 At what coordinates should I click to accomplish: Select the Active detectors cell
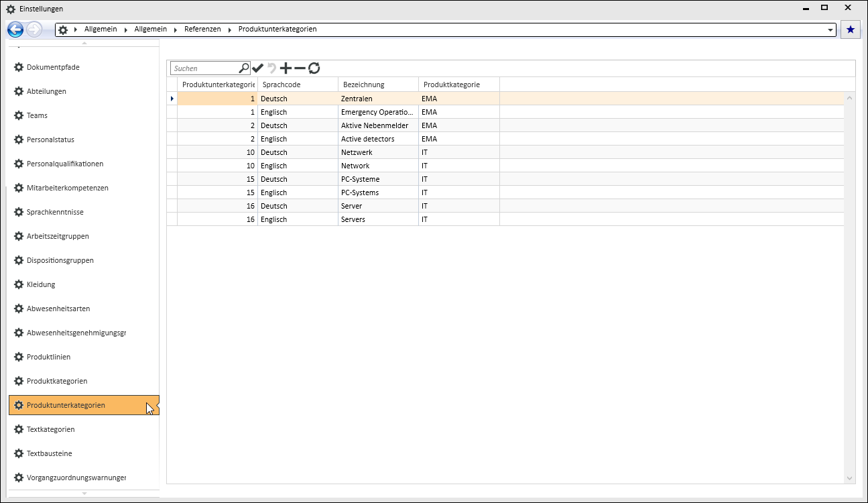click(x=378, y=139)
